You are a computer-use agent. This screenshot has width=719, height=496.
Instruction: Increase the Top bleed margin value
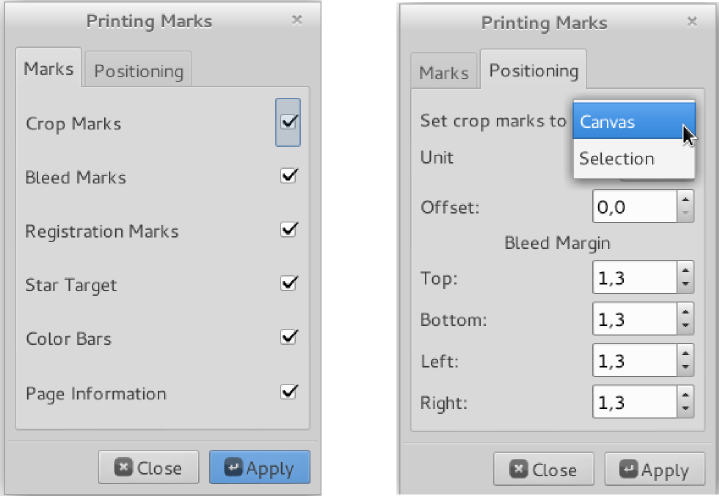[x=685, y=270]
